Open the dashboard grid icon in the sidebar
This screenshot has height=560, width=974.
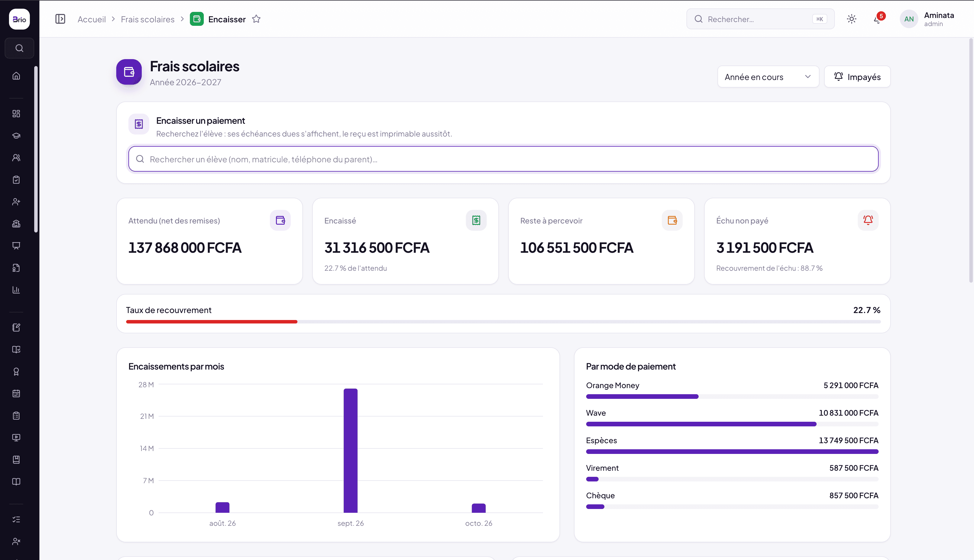coord(16,113)
